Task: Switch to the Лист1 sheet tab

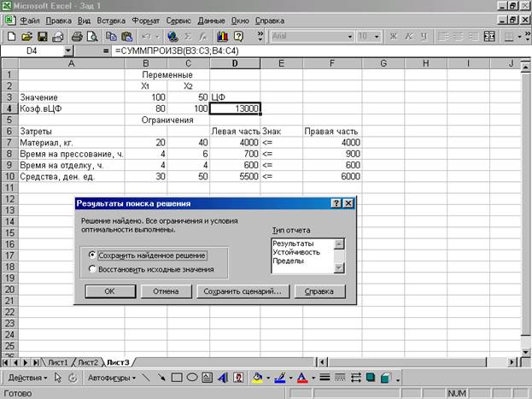Action: 57,361
